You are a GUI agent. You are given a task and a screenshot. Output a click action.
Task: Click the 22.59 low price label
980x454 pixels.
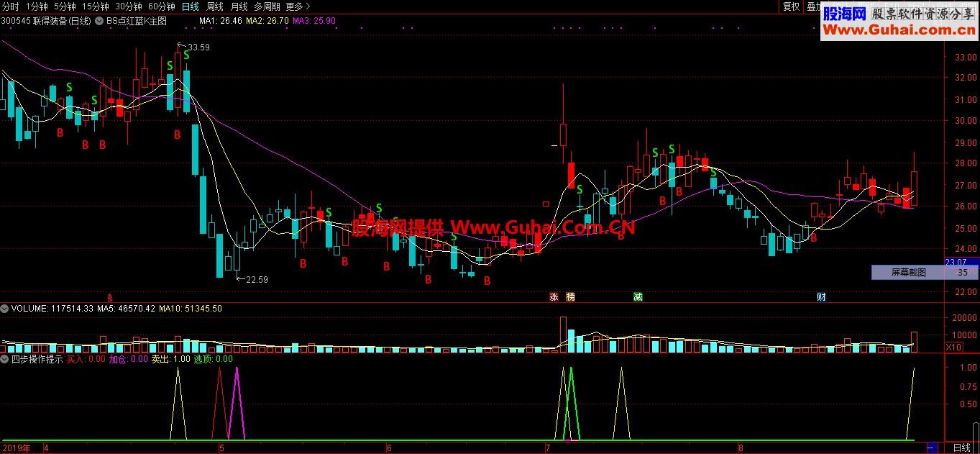tap(256, 279)
